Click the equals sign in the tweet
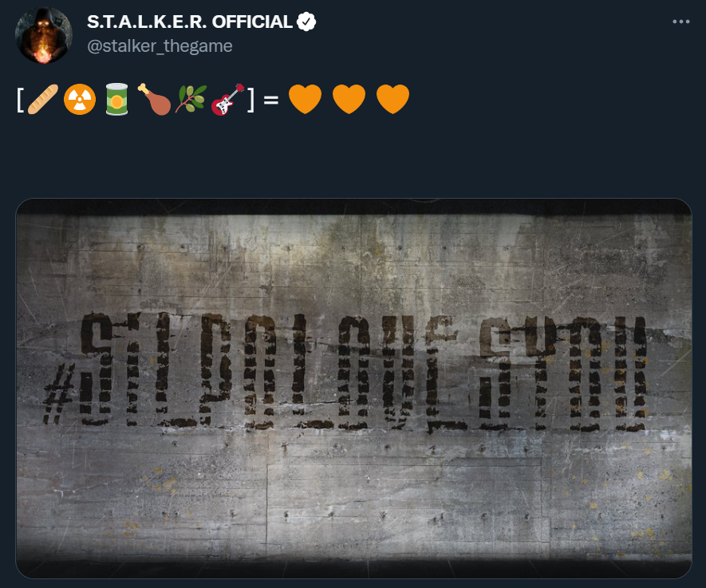The image size is (706, 588). 271,100
